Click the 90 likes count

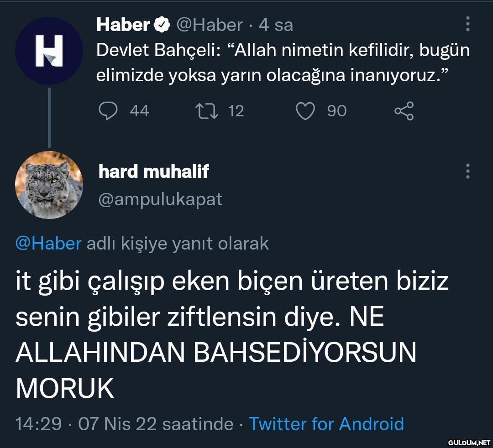(x=337, y=111)
